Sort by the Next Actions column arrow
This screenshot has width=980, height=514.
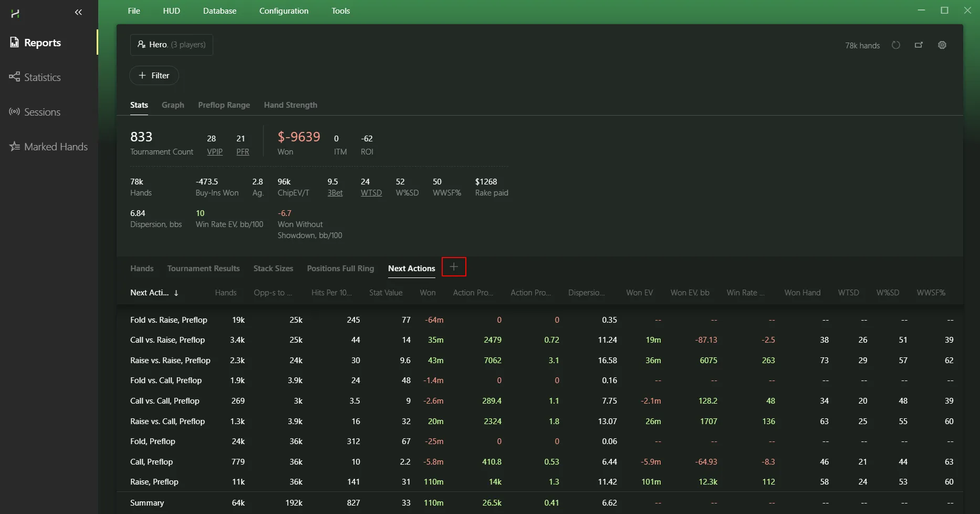tap(176, 293)
